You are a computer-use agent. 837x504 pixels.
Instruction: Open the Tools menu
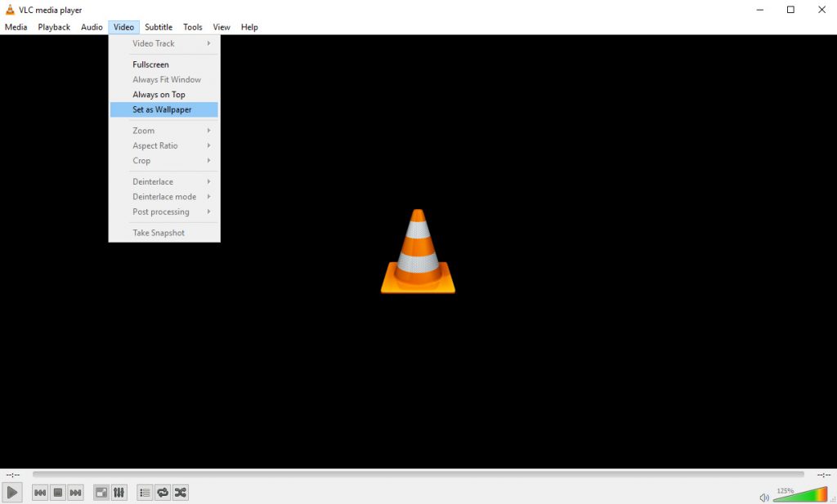[193, 27]
